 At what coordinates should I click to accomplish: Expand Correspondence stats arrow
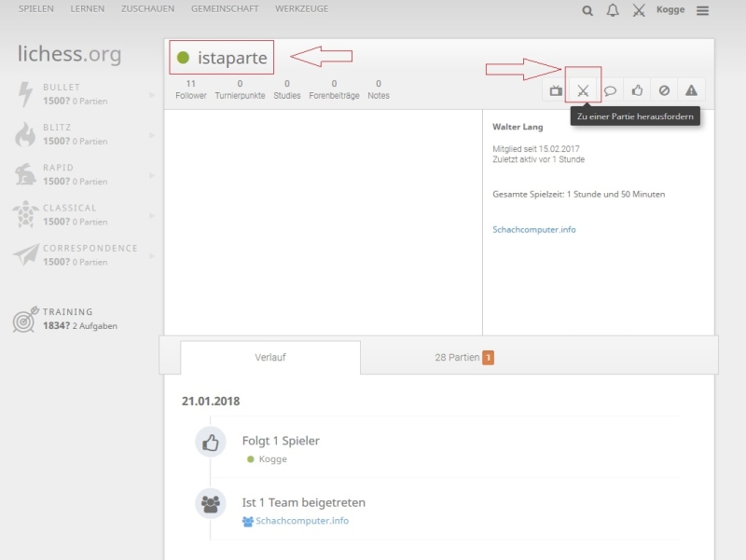coord(152,255)
